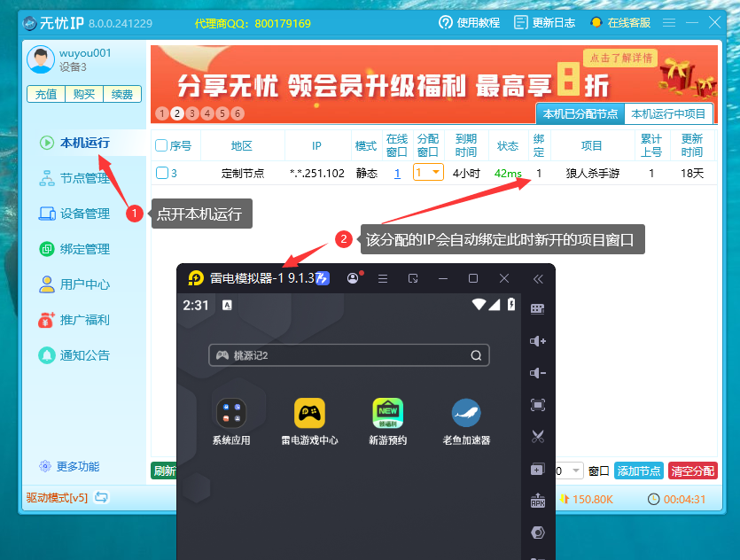Open 使用教程 help icon in title bar
The height and width of the screenshot is (560, 740).
445,23
